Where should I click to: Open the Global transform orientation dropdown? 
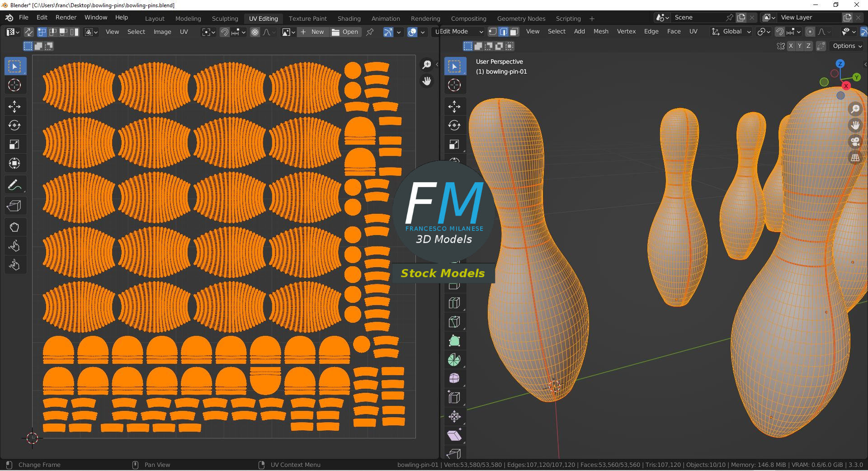point(731,32)
